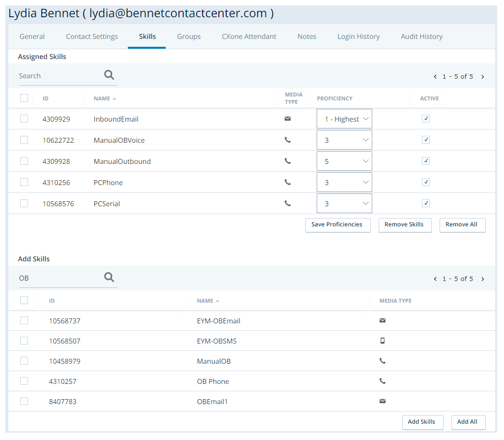504x440 pixels.
Task: Click skill ID 10622722
Action: point(58,140)
